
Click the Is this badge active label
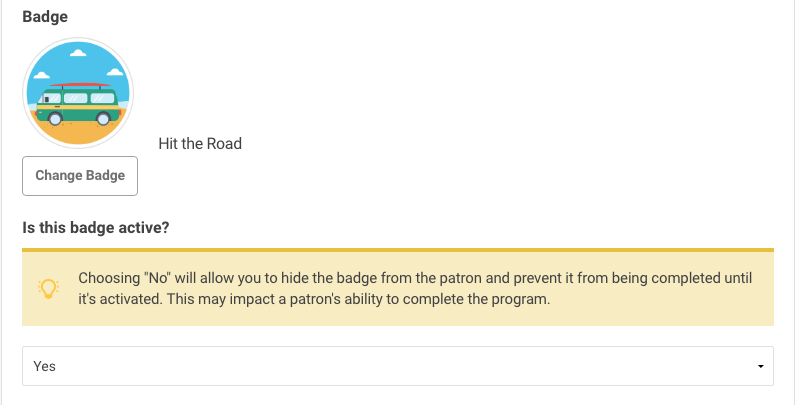(x=96, y=227)
